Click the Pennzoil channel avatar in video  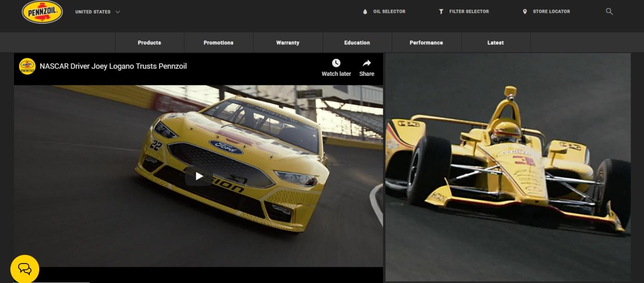(x=27, y=66)
